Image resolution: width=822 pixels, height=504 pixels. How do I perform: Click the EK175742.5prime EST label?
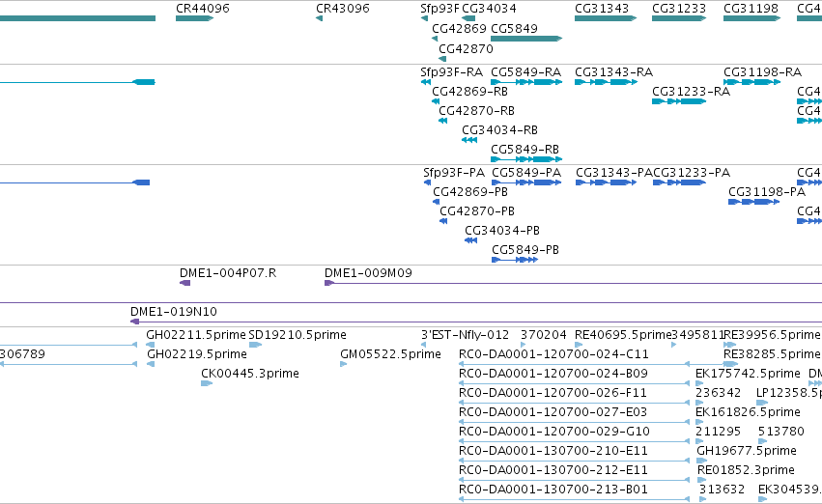[x=748, y=374]
